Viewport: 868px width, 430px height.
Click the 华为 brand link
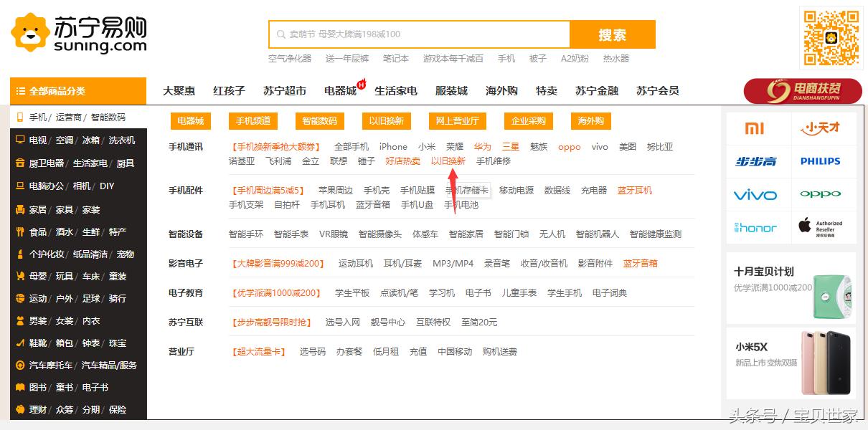point(482,145)
